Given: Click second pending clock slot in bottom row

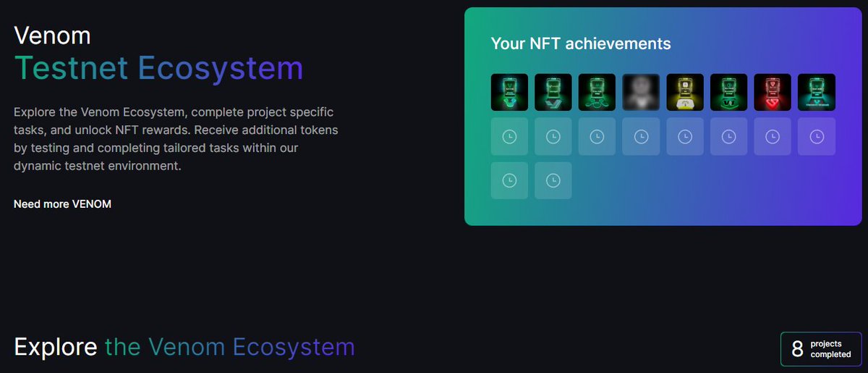Looking at the screenshot, I should (553, 180).
